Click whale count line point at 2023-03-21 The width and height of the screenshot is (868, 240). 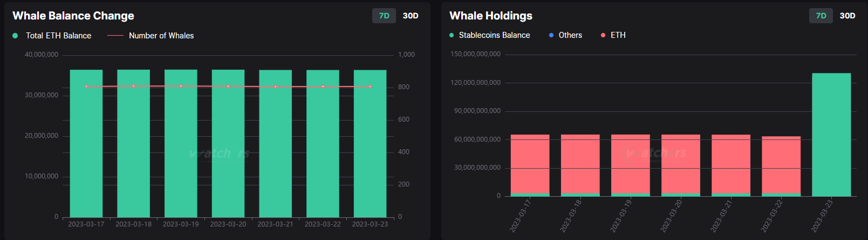[x=276, y=86]
